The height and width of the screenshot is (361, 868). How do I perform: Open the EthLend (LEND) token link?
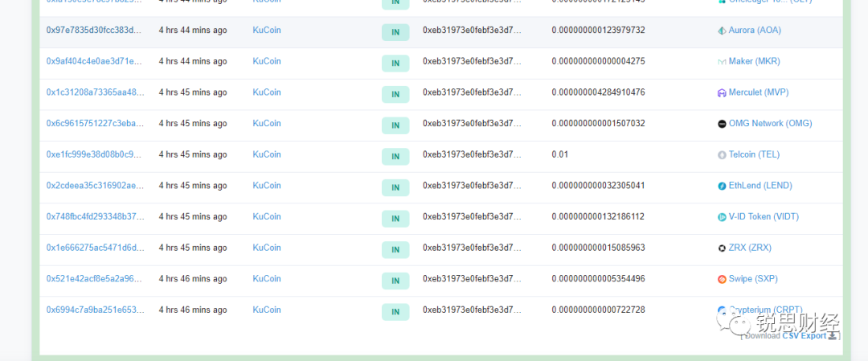coord(760,185)
